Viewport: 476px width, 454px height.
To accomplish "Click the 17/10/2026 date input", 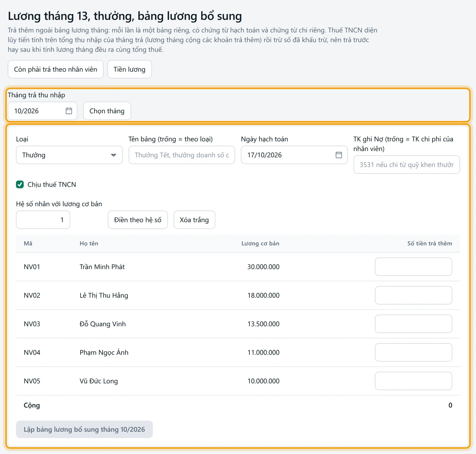I will point(294,155).
